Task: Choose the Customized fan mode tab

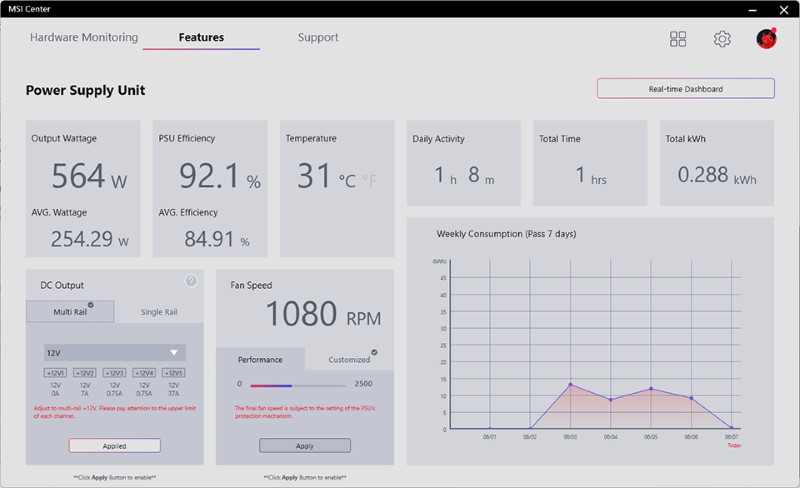Action: coord(349,359)
